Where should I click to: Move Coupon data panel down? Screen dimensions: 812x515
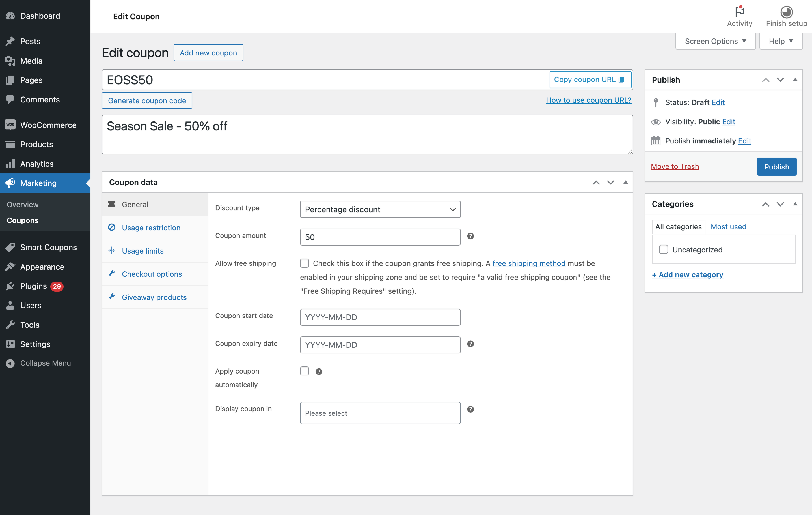[610, 183]
